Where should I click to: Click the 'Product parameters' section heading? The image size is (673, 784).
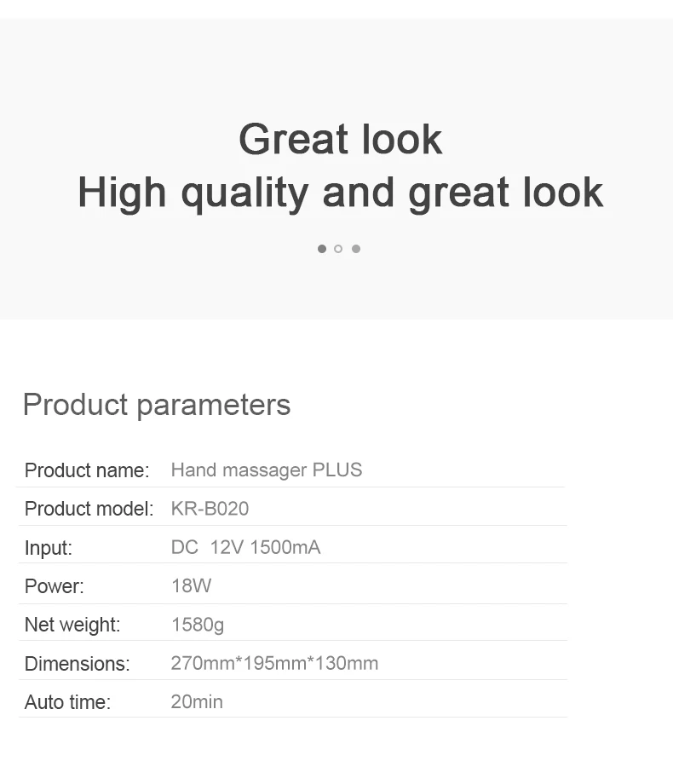(157, 405)
